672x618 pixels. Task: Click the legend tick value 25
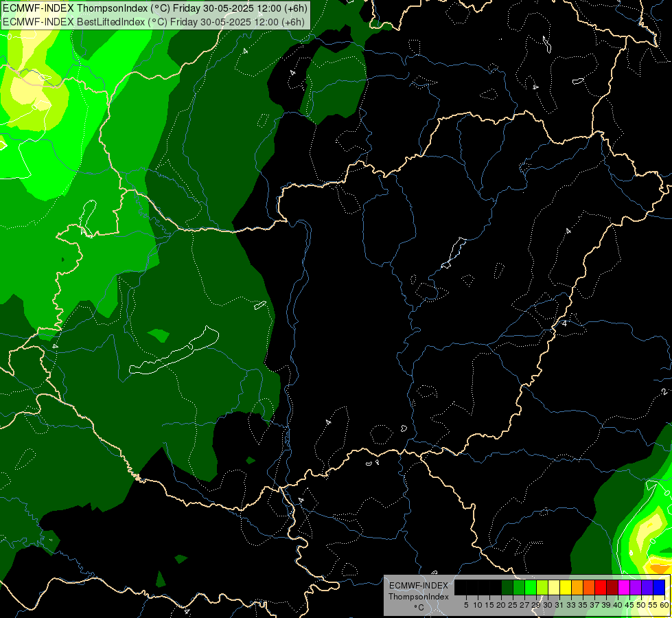(x=513, y=605)
